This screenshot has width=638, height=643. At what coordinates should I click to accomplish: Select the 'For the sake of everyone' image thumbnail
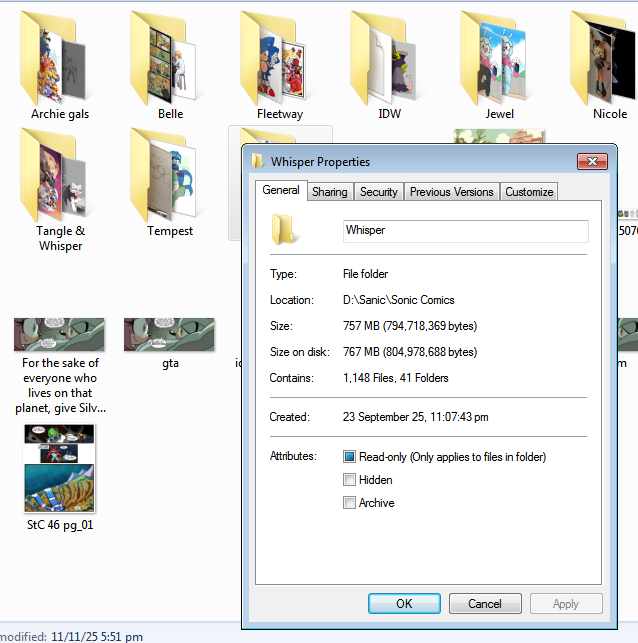pyautogui.click(x=59, y=335)
